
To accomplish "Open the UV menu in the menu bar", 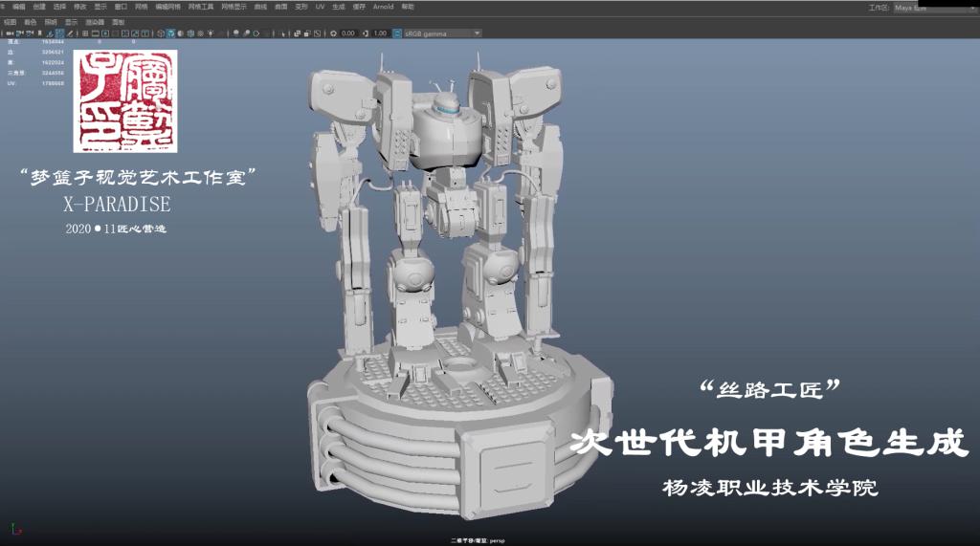I will 321,7.
